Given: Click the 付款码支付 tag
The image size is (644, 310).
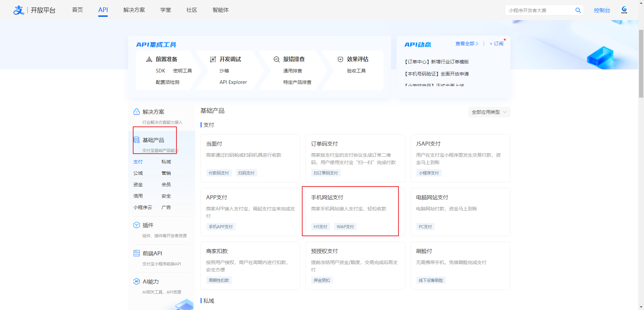Looking at the screenshot, I should coord(219,173).
